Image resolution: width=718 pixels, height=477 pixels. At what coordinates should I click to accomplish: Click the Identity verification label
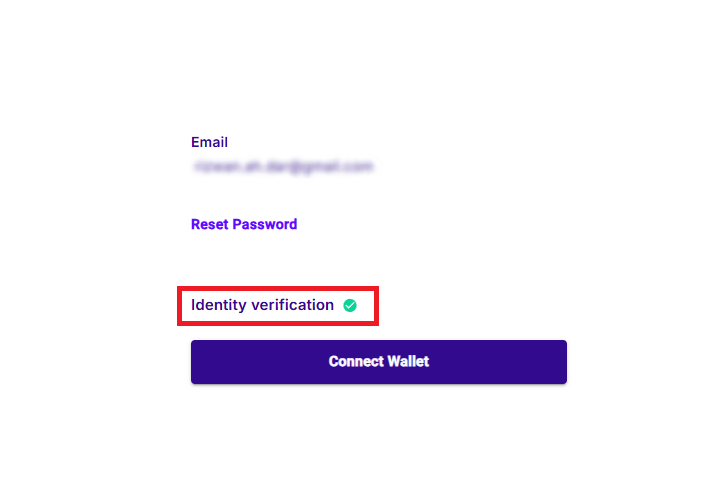(x=262, y=305)
